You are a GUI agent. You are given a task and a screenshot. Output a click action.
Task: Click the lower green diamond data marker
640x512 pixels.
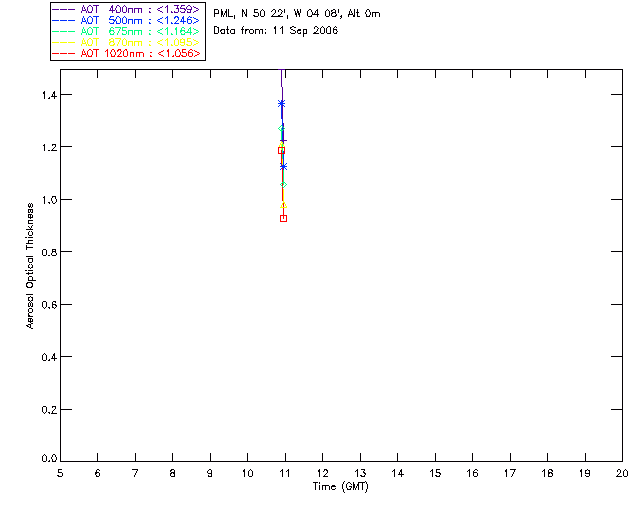283,185
